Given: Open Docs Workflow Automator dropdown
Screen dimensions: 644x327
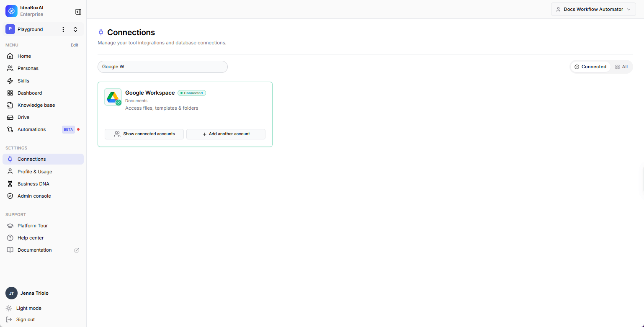Looking at the screenshot, I should (x=593, y=9).
